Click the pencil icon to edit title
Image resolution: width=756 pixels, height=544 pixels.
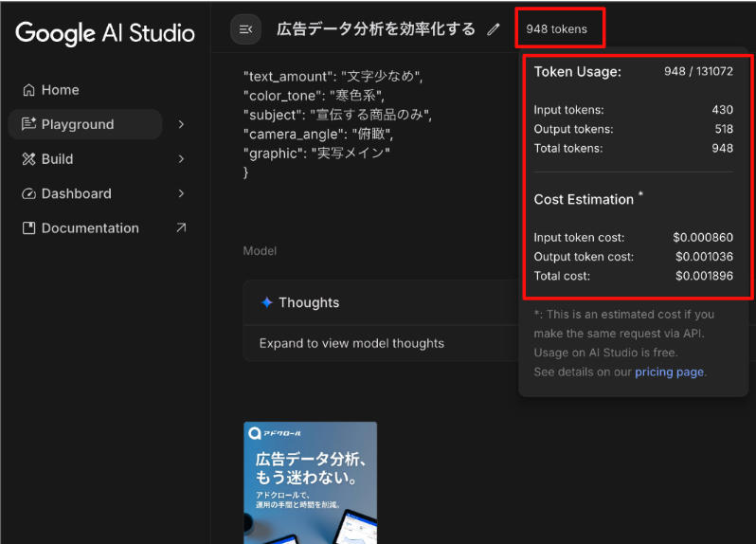coord(493,29)
